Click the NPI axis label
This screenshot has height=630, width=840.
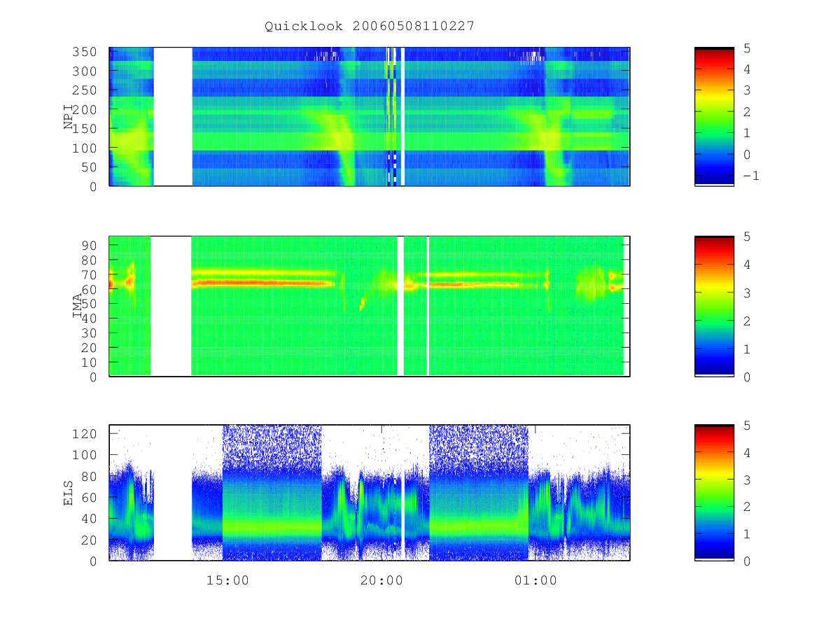tap(69, 116)
